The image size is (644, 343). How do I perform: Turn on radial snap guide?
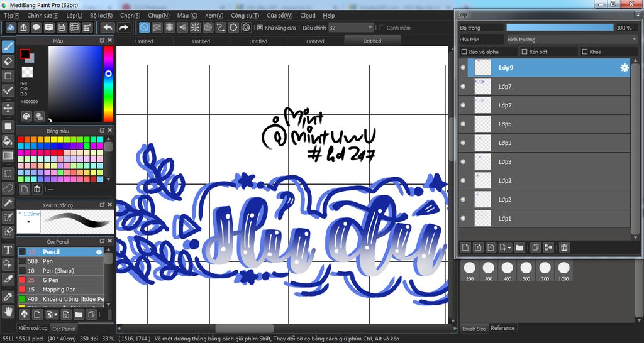(195, 28)
